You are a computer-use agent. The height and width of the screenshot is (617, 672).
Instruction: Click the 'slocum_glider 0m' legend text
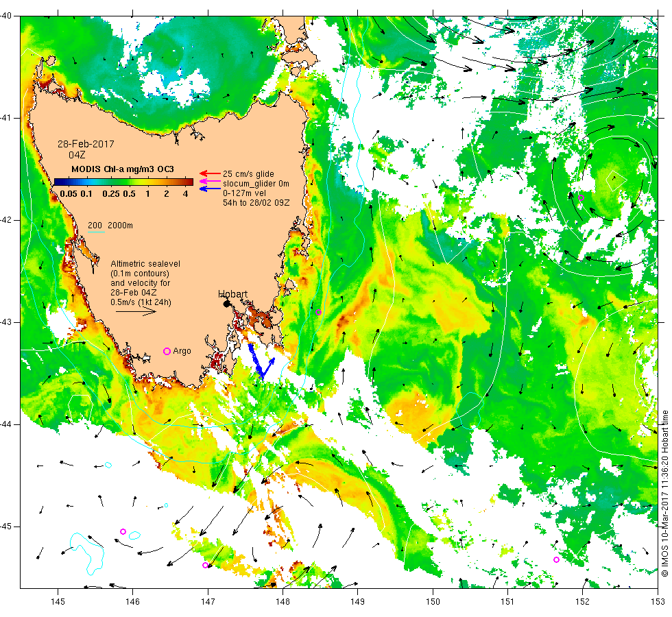[256, 184]
